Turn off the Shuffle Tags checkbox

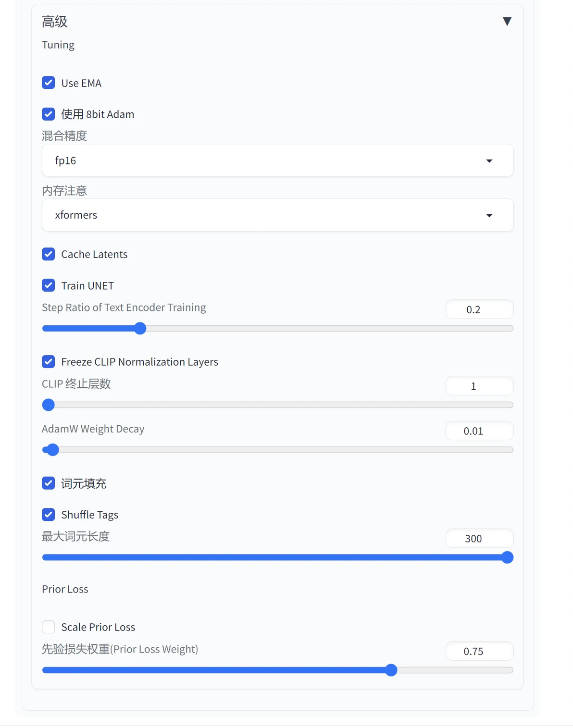click(49, 515)
